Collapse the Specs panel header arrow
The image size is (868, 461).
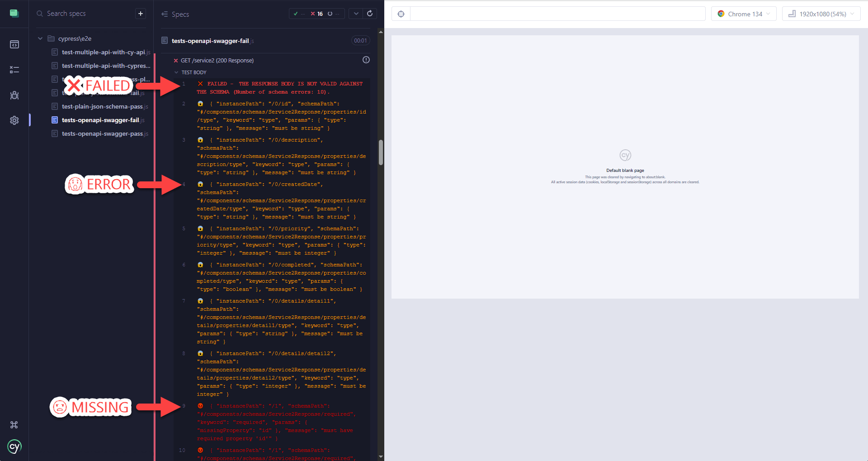(x=165, y=14)
